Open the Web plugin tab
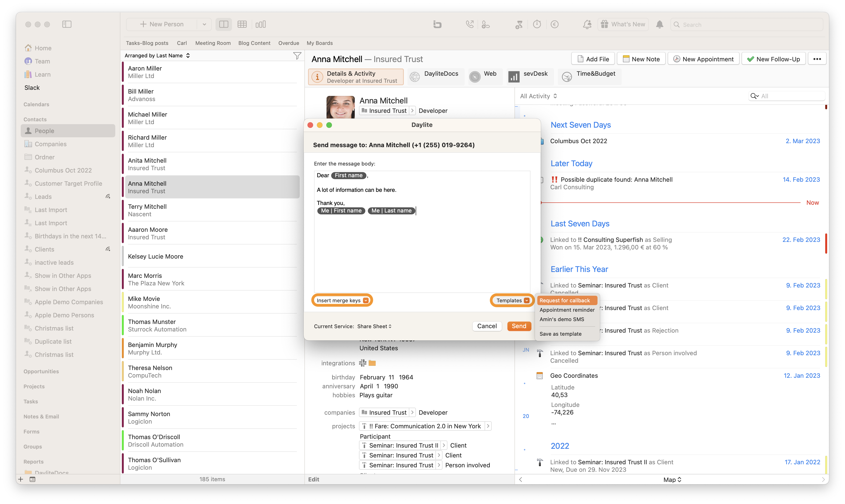This screenshot has width=845, height=504. 485,77
